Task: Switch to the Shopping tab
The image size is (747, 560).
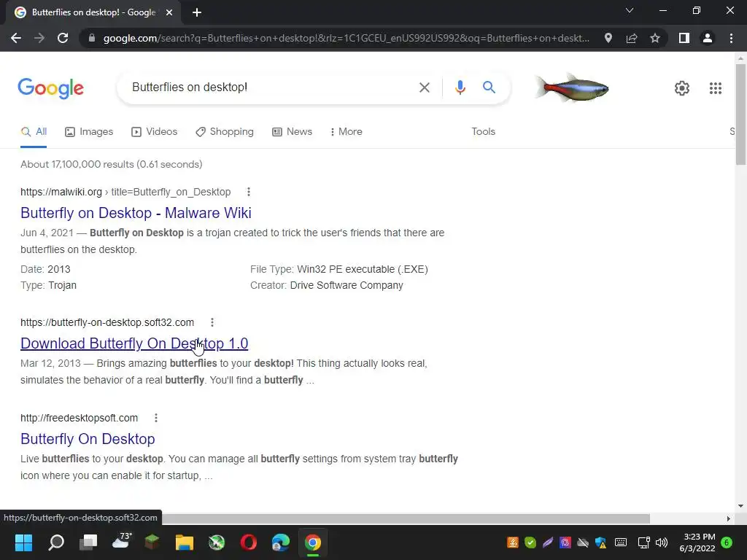Action: point(225,132)
